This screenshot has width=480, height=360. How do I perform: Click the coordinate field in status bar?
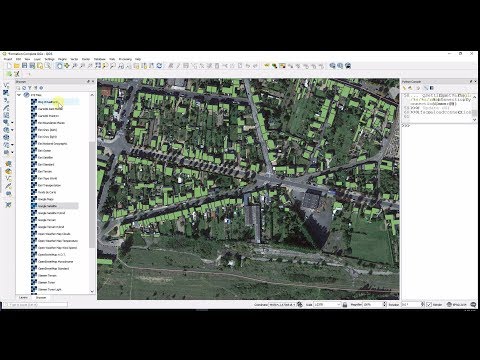pos(282,305)
